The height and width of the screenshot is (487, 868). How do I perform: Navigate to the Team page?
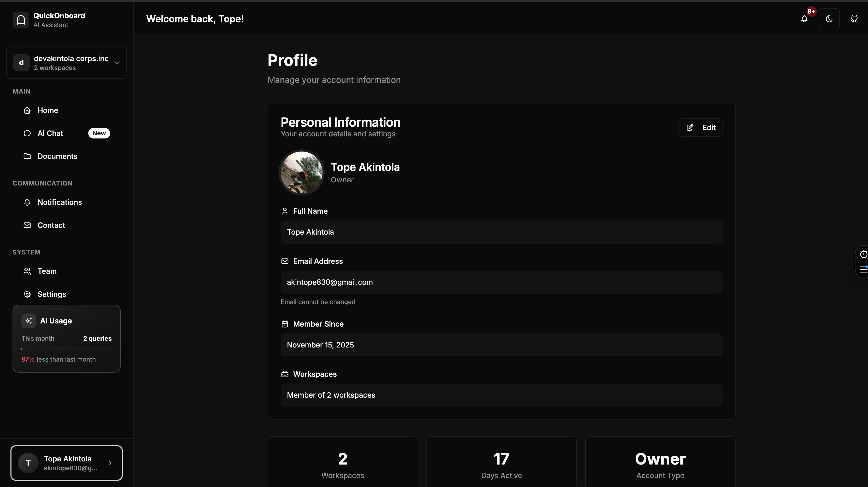coord(47,271)
